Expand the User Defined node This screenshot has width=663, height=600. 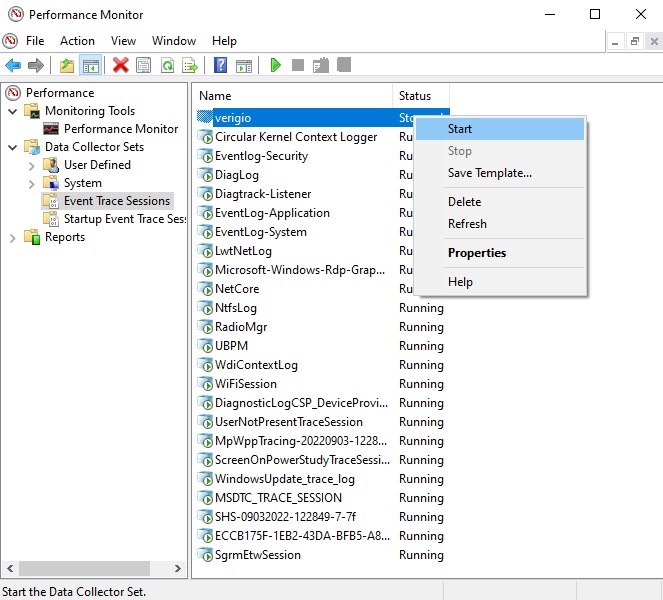[x=32, y=165]
